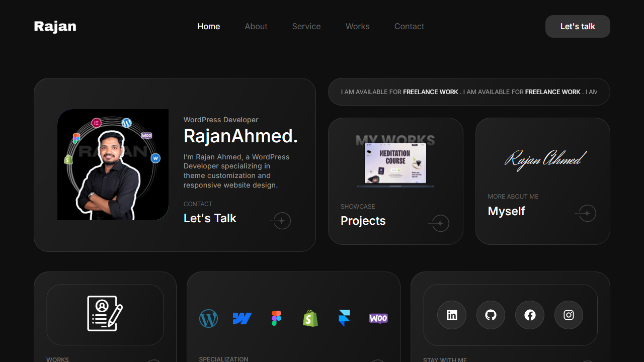The height and width of the screenshot is (362, 644).
Task: Select the Works navigation item
Action: click(358, 26)
